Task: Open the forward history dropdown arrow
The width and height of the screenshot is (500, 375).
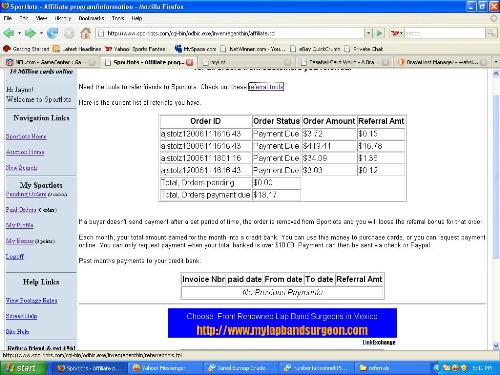Action: [41, 33]
